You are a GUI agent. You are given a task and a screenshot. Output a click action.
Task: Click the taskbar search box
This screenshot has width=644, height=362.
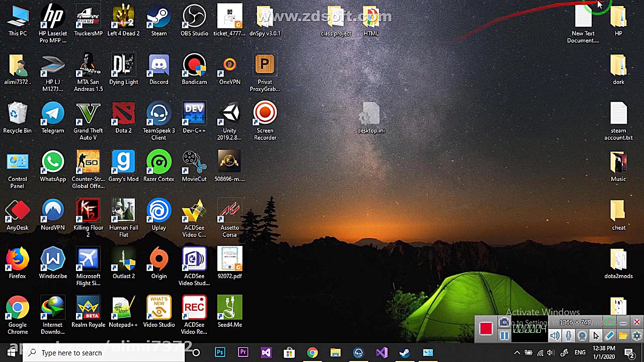tap(104, 353)
